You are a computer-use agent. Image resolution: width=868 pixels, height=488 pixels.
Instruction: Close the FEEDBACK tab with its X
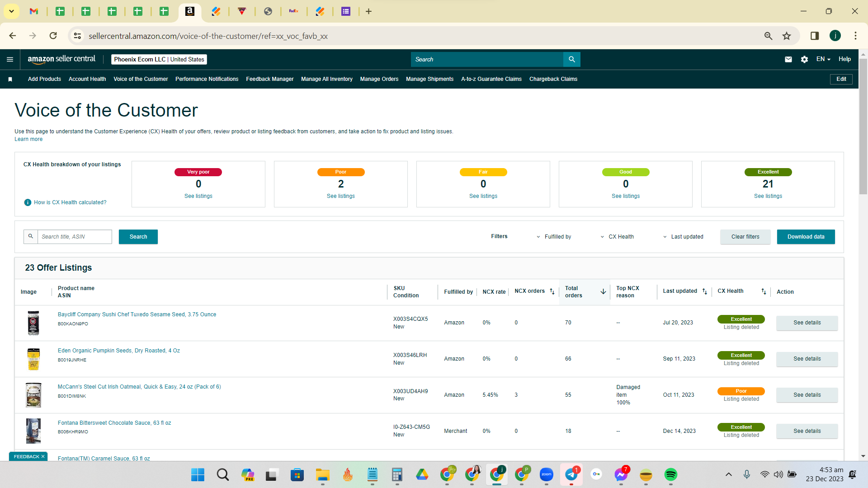coord(43,456)
